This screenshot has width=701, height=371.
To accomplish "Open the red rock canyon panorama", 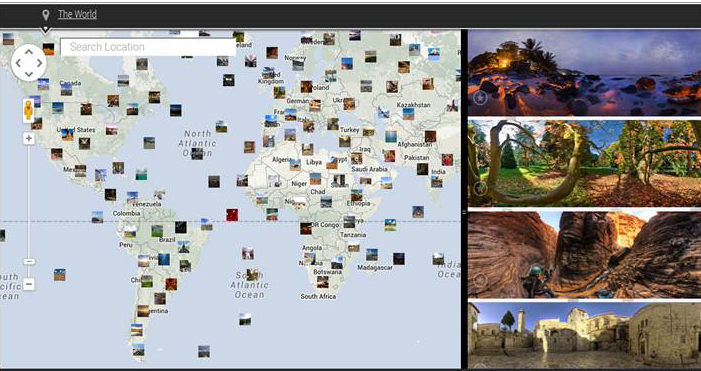I will click(584, 255).
